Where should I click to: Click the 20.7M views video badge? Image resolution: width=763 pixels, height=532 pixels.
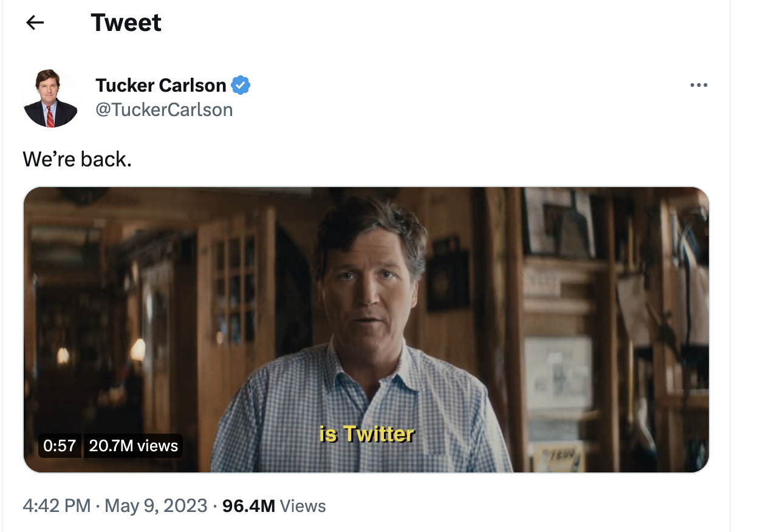pos(133,446)
